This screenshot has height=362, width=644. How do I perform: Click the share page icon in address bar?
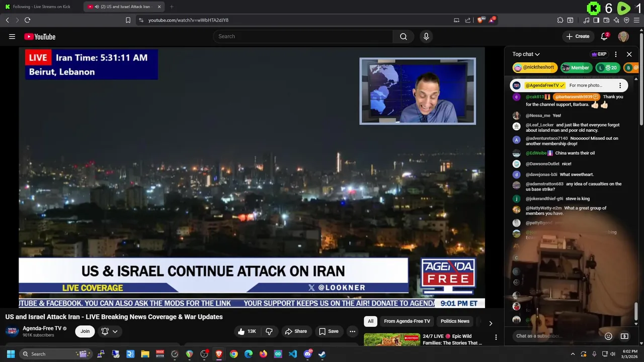468,20
